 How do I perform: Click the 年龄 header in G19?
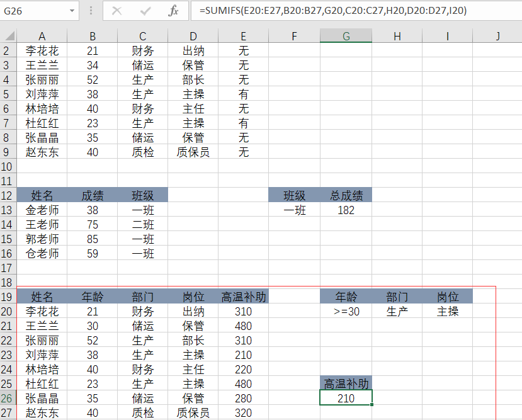click(346, 297)
